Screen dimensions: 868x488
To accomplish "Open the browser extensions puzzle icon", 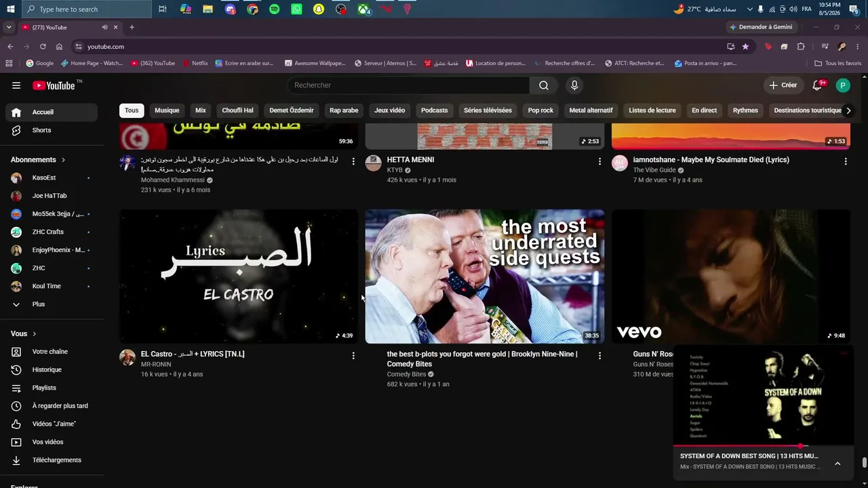I will (801, 47).
